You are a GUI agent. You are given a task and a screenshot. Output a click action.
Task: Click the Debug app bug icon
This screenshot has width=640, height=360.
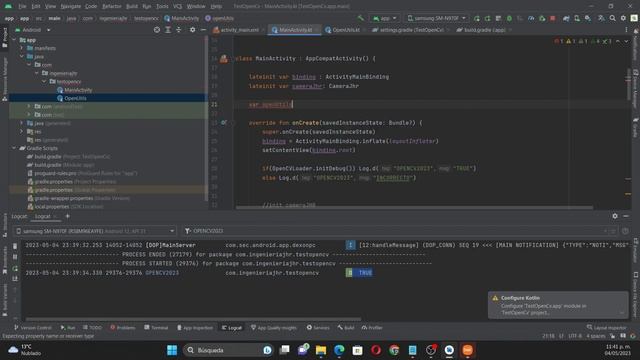509,18
